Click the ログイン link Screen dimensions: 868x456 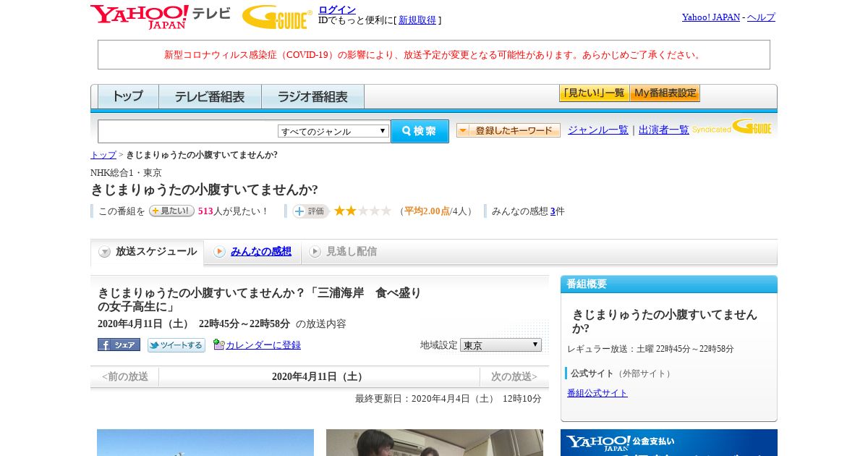(337, 9)
